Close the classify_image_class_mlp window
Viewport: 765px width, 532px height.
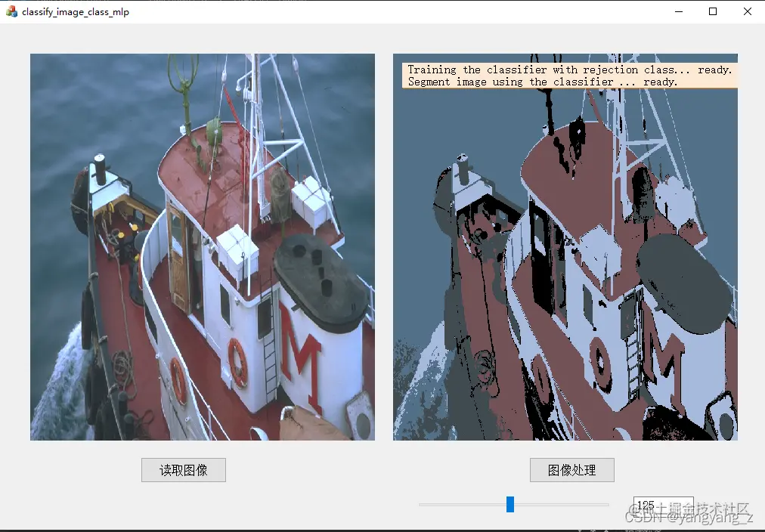pyautogui.click(x=748, y=11)
